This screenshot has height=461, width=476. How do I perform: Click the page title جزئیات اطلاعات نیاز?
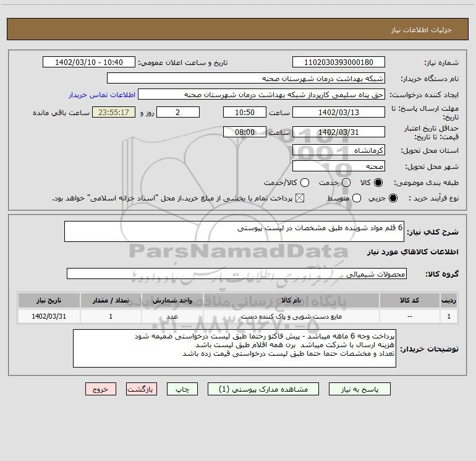pyautogui.click(x=422, y=30)
